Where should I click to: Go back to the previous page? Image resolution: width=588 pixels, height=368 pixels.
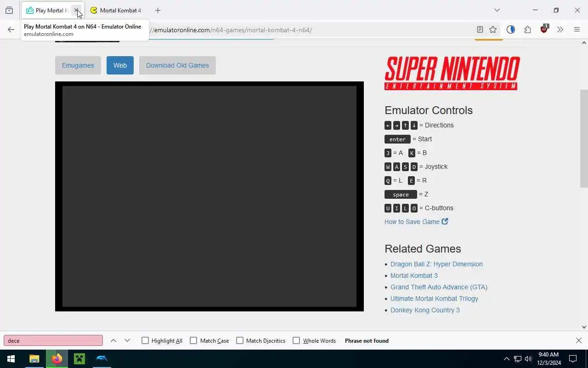click(x=11, y=30)
